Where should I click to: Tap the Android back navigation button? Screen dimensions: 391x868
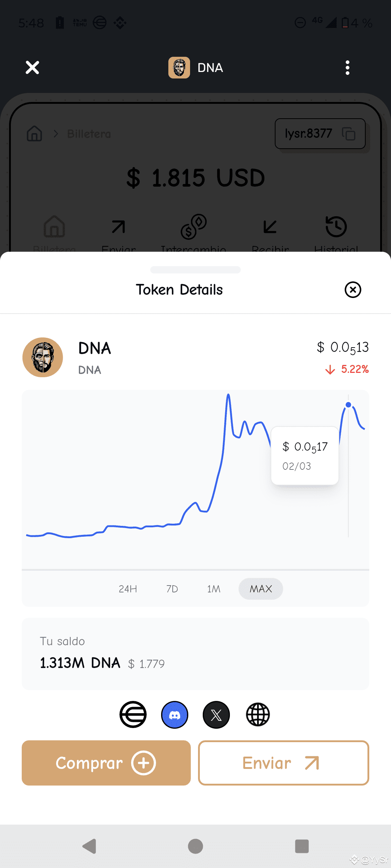point(89,846)
